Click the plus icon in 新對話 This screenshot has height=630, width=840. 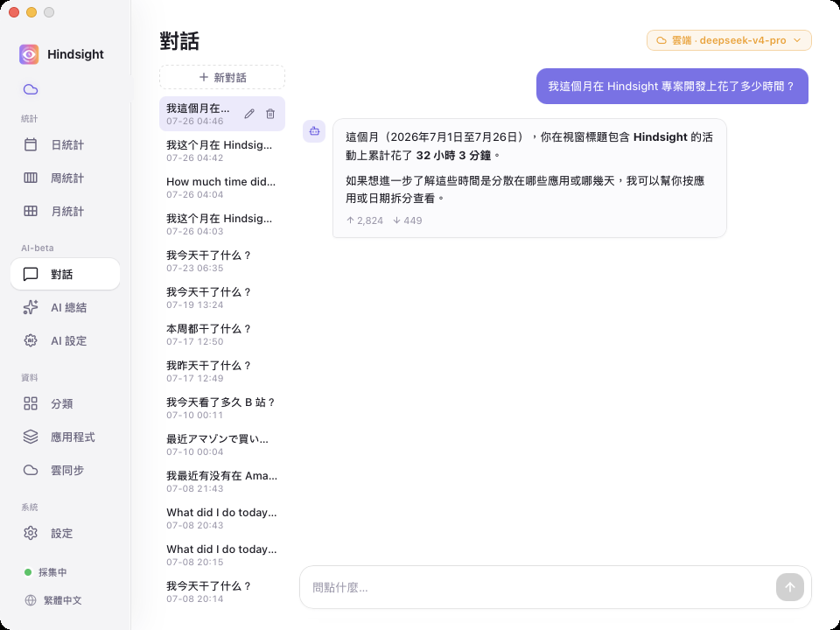[204, 77]
